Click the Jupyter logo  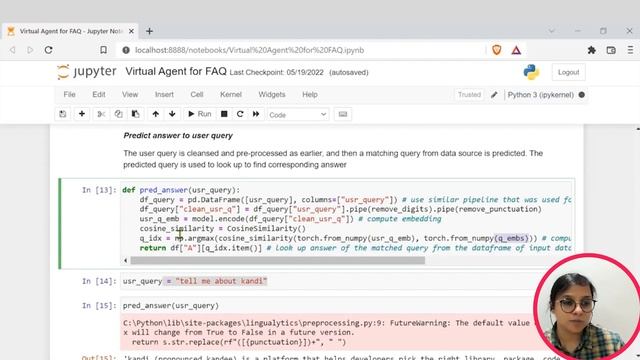coord(87,72)
